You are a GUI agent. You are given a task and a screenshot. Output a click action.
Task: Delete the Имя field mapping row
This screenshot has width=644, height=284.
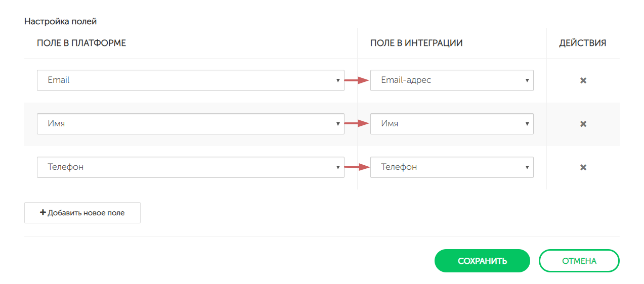583,124
